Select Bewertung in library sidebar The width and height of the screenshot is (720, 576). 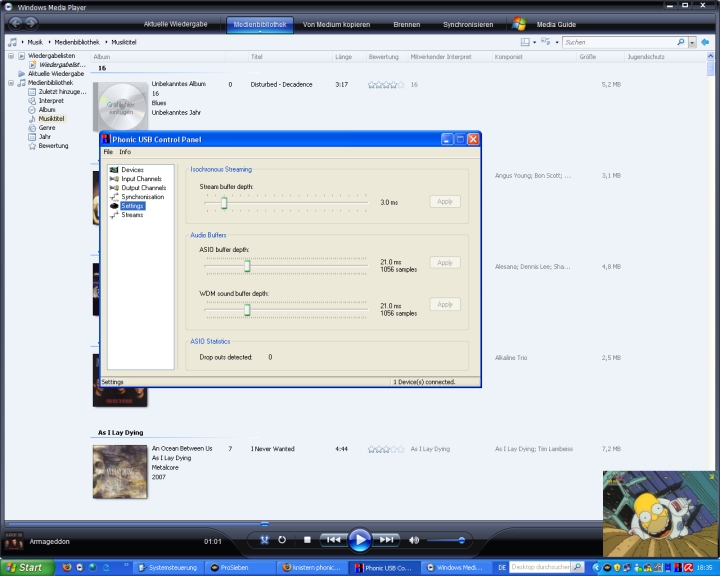click(x=53, y=146)
